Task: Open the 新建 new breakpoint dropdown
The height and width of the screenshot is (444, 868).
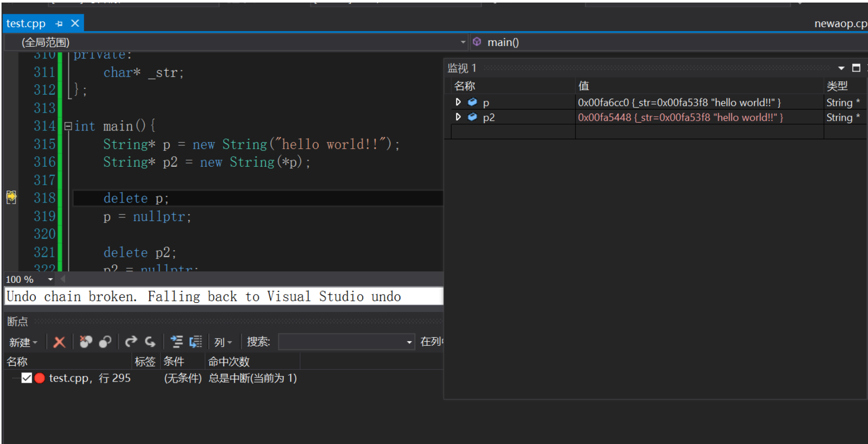Action: 24,342
